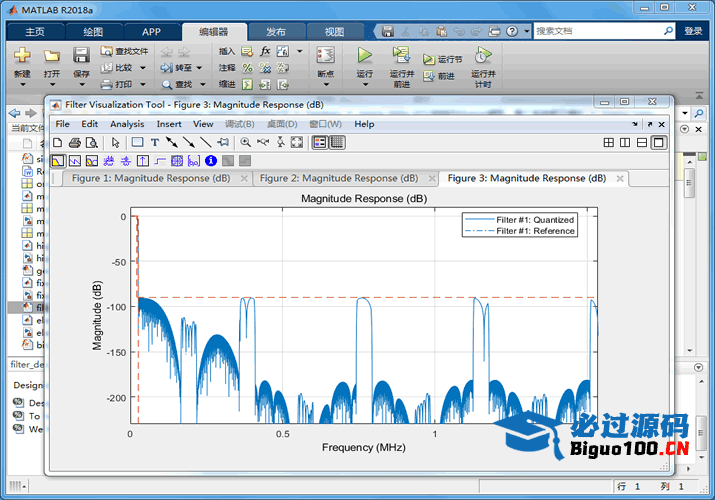The image size is (715, 500).
Task: Open the Filter Information icon
Action: tap(211, 161)
